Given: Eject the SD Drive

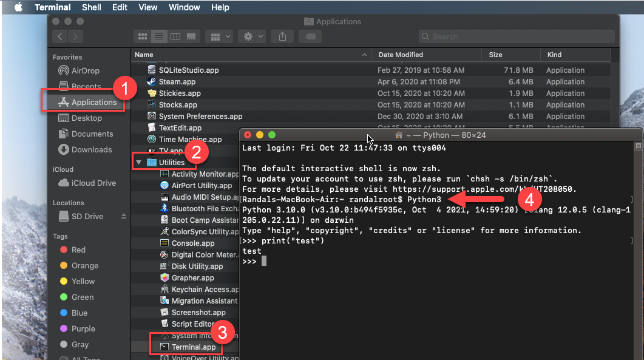Looking at the screenshot, I should point(124,216).
